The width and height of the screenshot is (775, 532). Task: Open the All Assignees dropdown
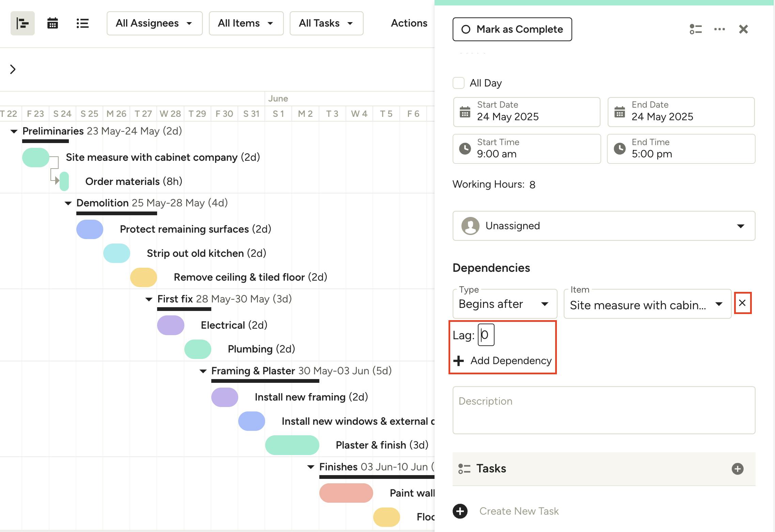[x=154, y=23]
